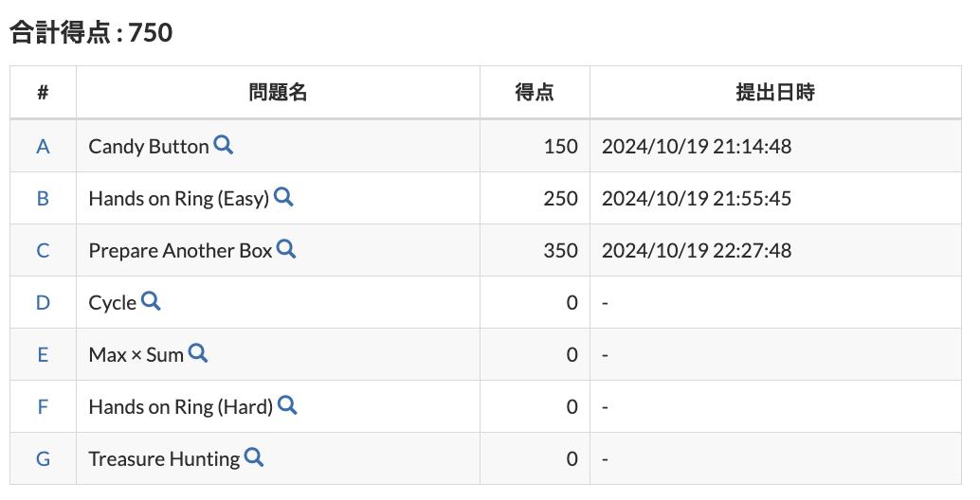Click the 問題名 column header
This screenshot has height=500, width=980.
pyautogui.click(x=278, y=93)
